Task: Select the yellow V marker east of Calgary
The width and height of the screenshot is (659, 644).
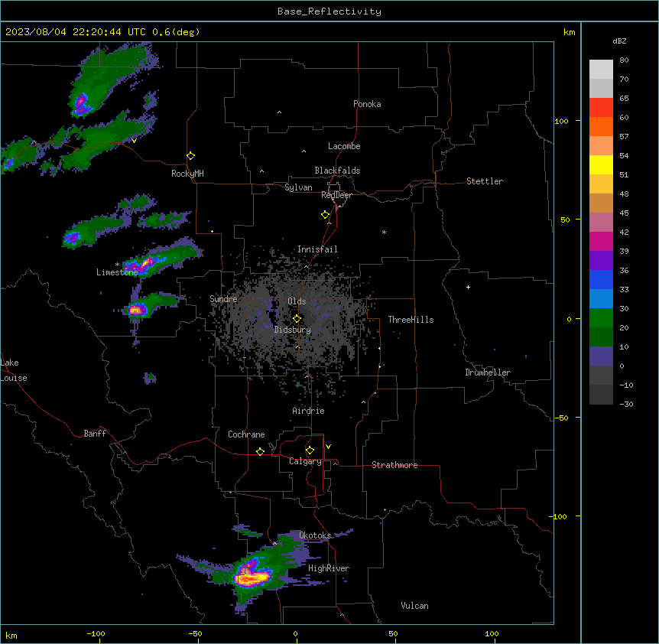Action: pyautogui.click(x=328, y=447)
